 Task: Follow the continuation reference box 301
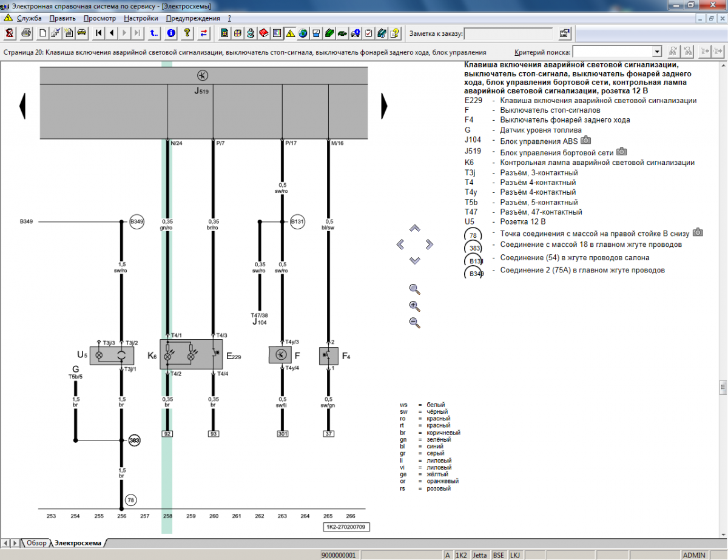pyautogui.click(x=283, y=434)
